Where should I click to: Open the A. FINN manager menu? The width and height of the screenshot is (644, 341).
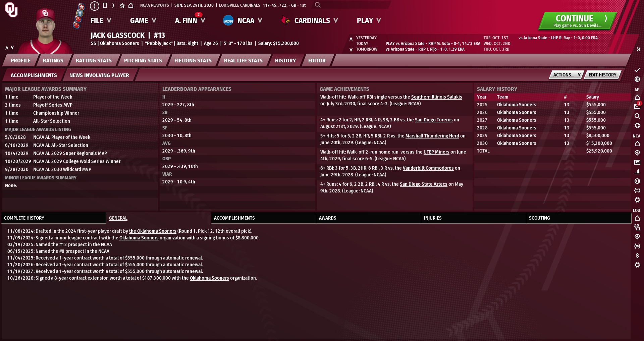tap(190, 21)
